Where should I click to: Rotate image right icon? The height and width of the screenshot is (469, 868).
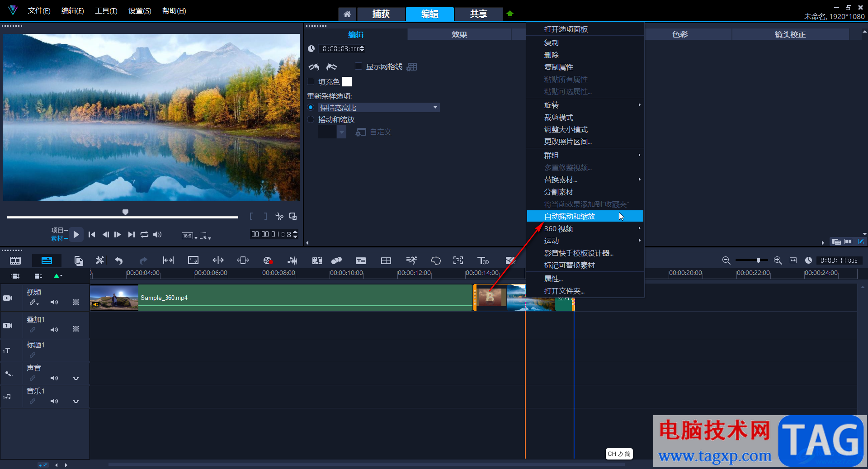pyautogui.click(x=332, y=67)
